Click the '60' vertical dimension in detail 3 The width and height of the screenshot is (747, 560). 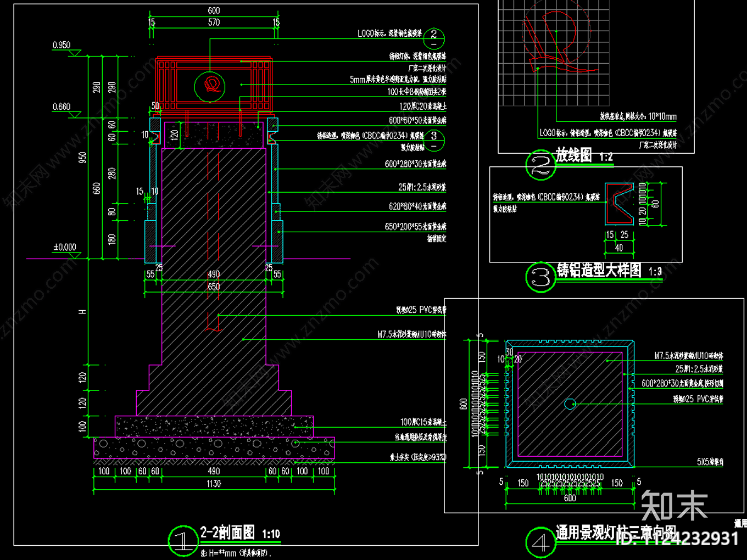[655, 204]
